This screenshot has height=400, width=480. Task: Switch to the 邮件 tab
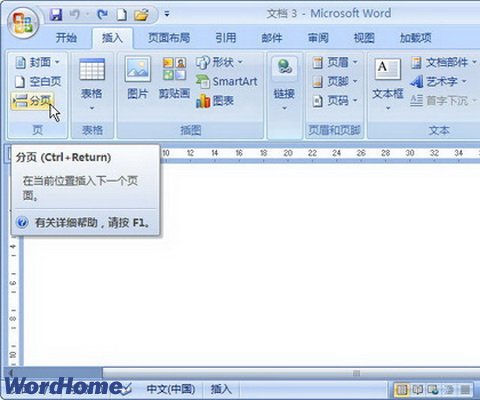pos(272,38)
